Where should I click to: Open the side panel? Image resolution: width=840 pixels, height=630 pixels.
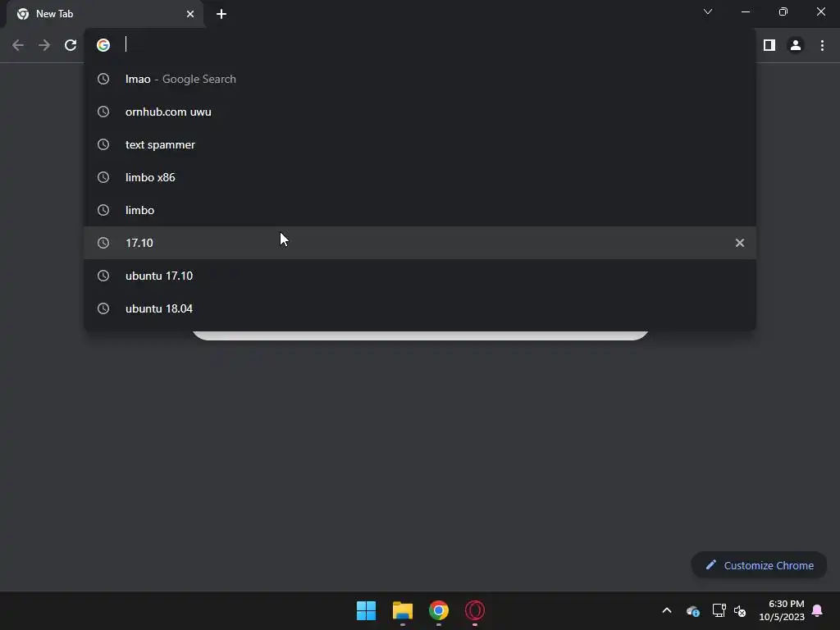[x=769, y=46]
